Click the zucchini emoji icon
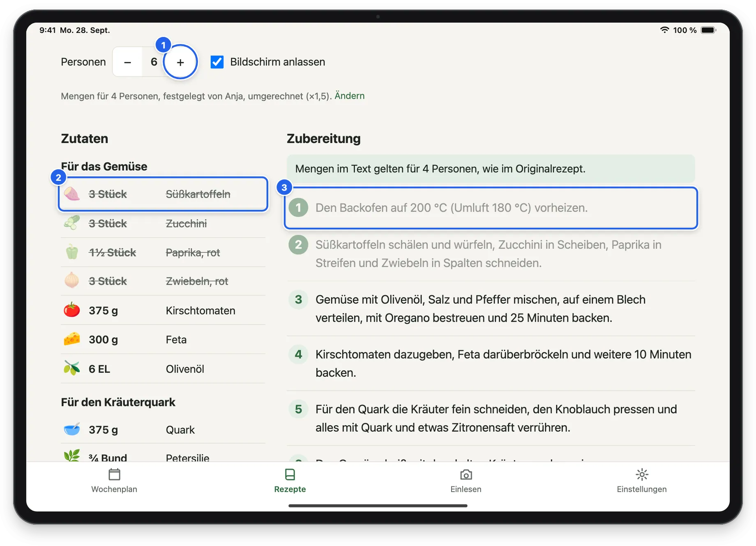756x546 pixels. click(72, 223)
